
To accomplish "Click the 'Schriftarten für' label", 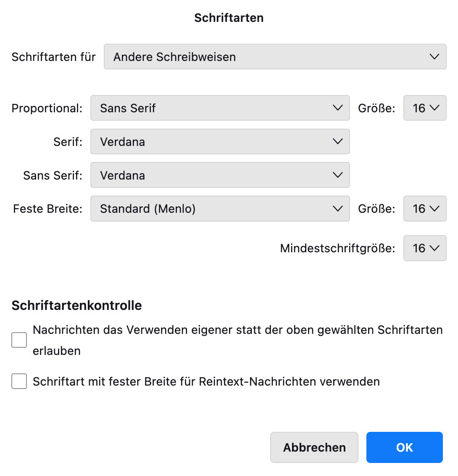I will point(54,57).
